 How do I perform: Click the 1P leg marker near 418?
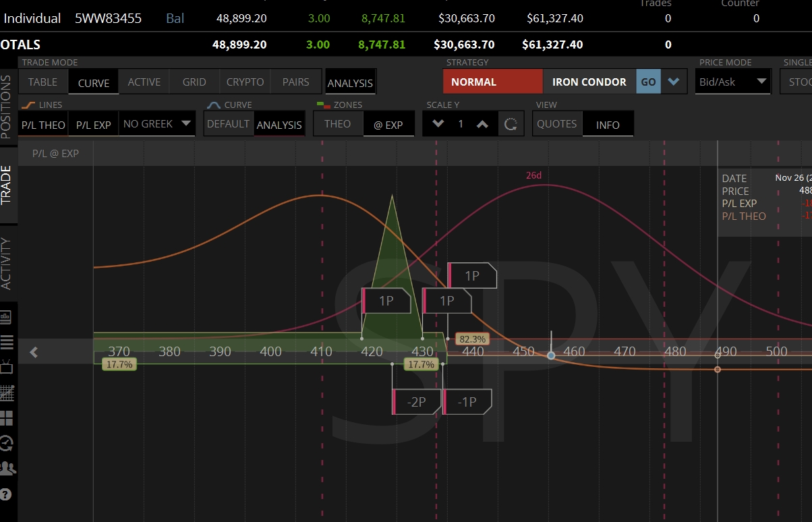pos(386,301)
